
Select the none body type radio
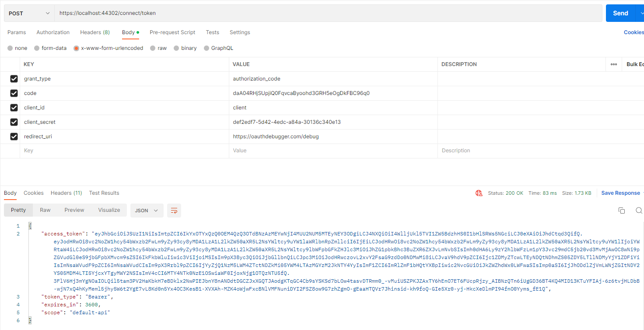pos(10,48)
